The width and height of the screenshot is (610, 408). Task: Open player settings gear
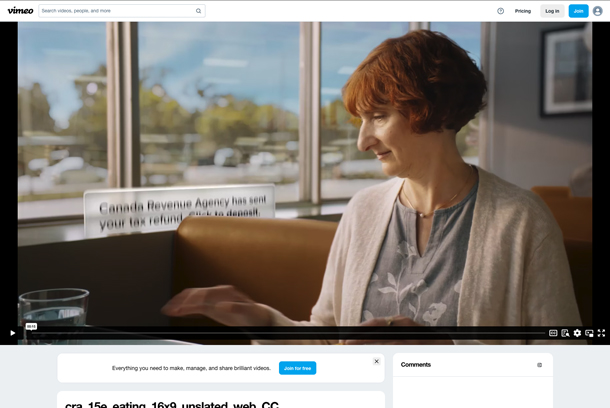pyautogui.click(x=577, y=333)
